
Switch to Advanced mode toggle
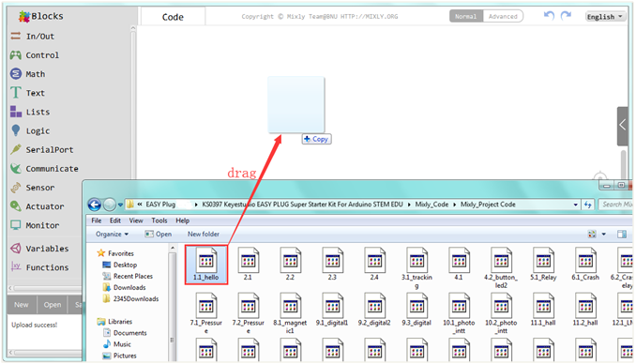[503, 16]
